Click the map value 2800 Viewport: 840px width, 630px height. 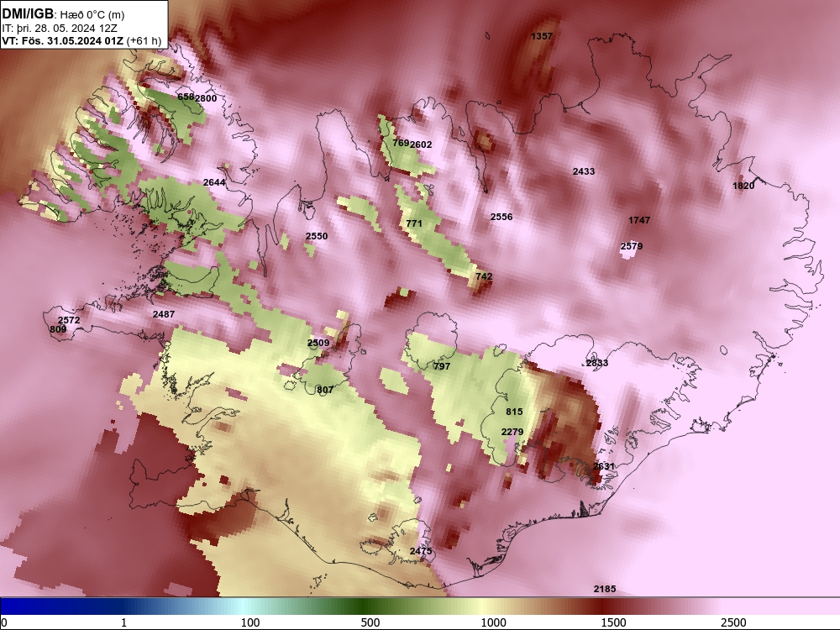(206, 98)
